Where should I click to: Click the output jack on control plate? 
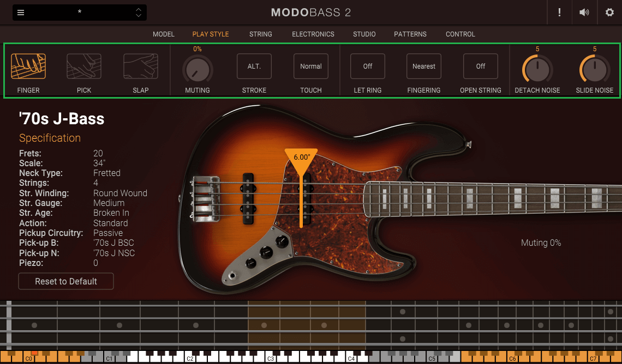tap(232, 275)
